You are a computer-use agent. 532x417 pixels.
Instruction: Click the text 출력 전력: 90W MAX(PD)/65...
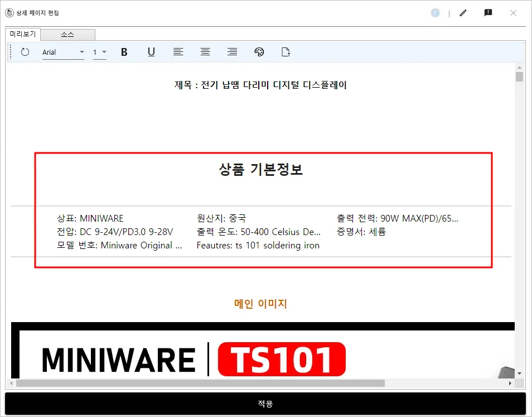click(397, 218)
